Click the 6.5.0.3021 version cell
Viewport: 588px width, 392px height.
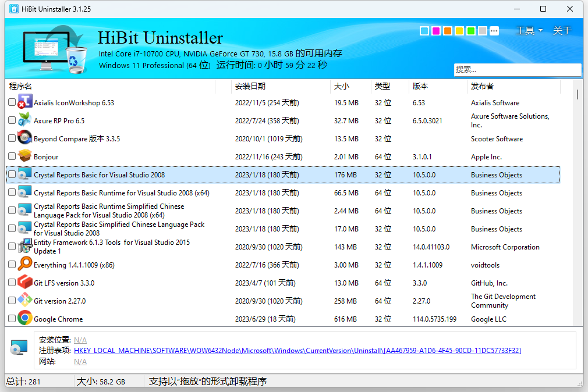coord(427,120)
